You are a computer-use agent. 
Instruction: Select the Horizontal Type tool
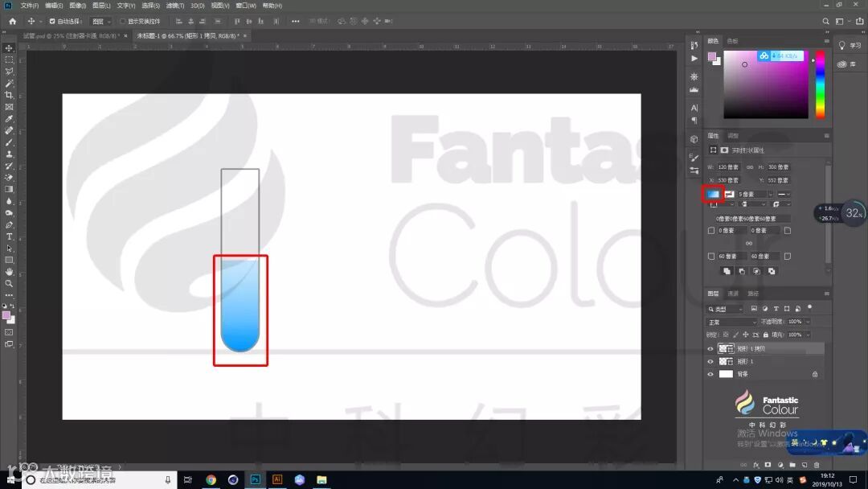[9, 236]
